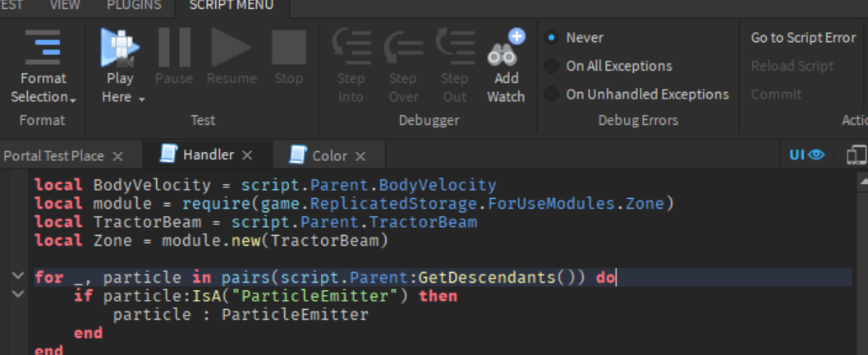868x355 pixels.
Task: Expand the Play Here dropdown arrow
Action: coord(141,99)
